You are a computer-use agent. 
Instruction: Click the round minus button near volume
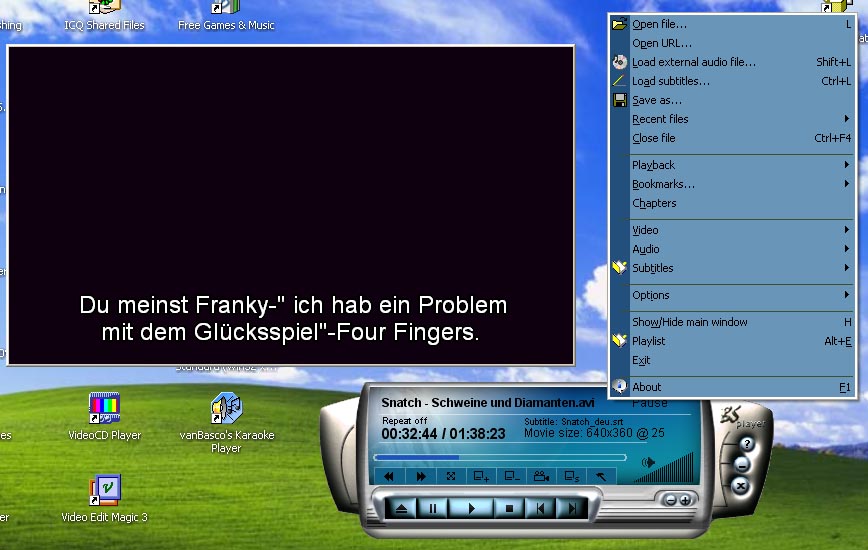point(670,500)
